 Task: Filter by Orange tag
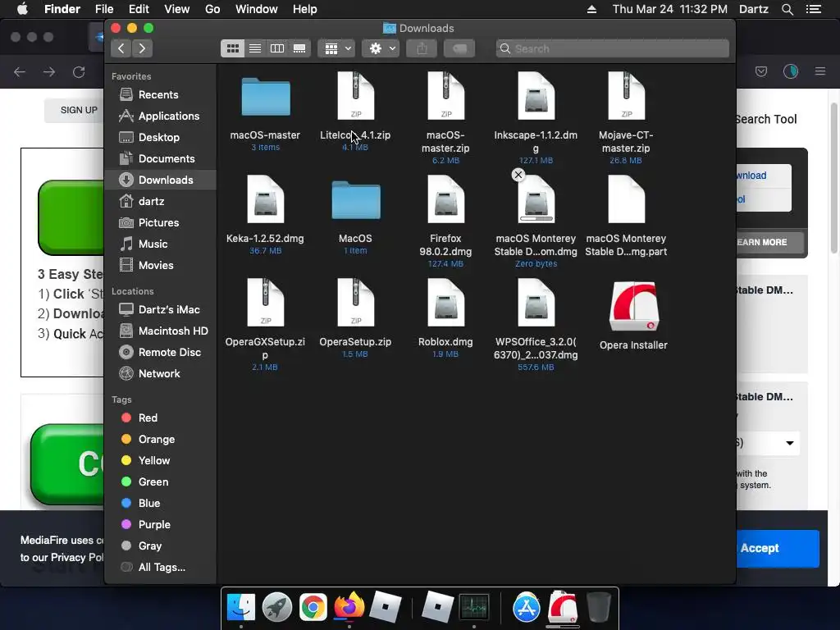coord(161,440)
